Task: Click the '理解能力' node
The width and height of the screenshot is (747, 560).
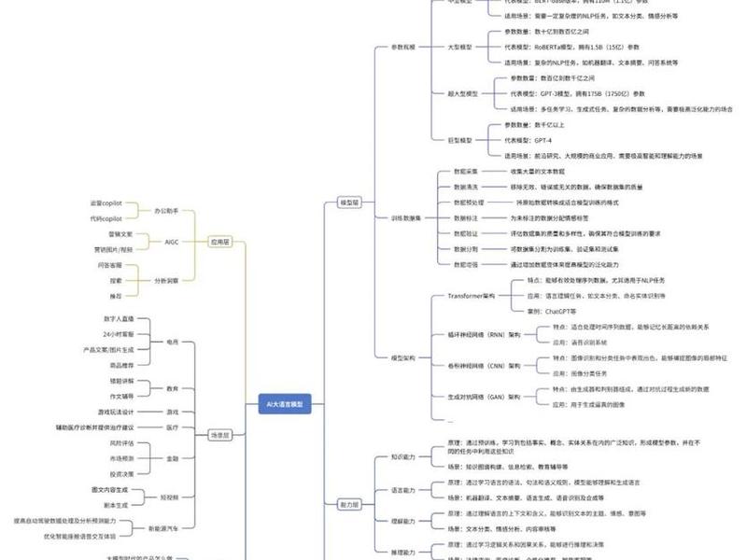Action: (403, 522)
